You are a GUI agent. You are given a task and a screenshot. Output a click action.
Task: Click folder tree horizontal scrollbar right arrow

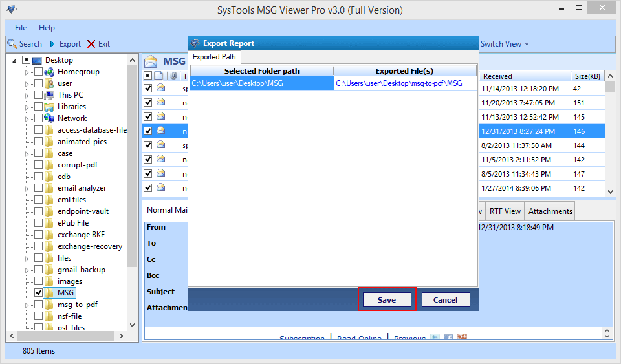pos(122,336)
